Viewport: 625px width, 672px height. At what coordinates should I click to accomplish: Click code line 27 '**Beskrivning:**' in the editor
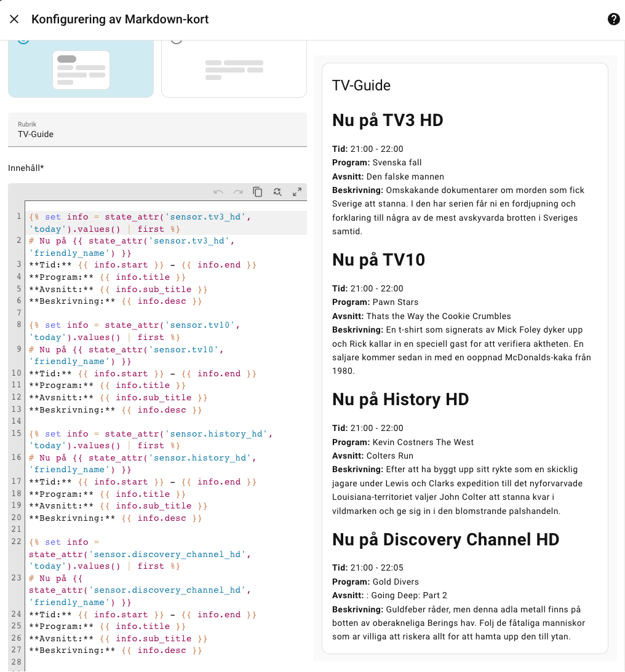[x=115, y=650]
